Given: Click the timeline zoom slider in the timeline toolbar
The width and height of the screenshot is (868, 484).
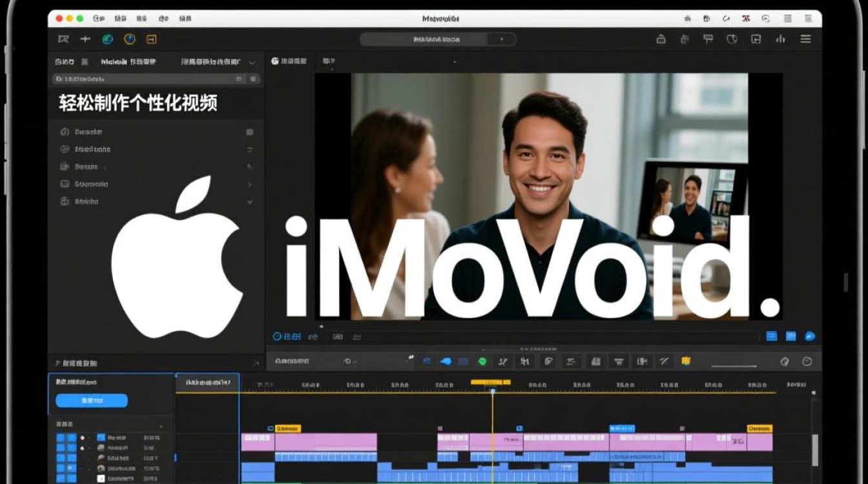Looking at the screenshot, I should (734, 366).
